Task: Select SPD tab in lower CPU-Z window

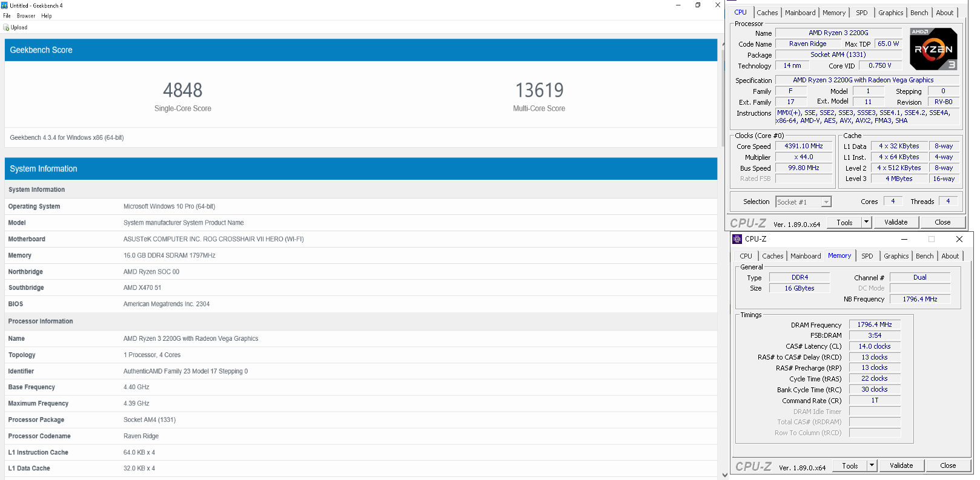Action: tap(867, 256)
